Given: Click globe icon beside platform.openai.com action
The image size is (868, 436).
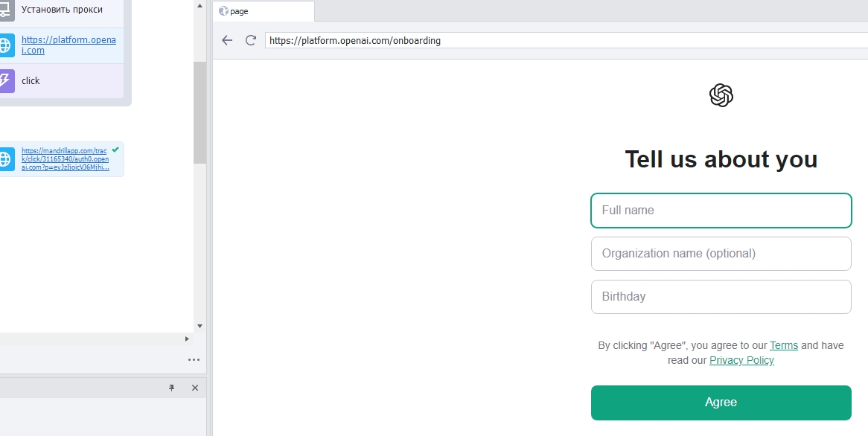Looking at the screenshot, I should pyautogui.click(x=5, y=45).
